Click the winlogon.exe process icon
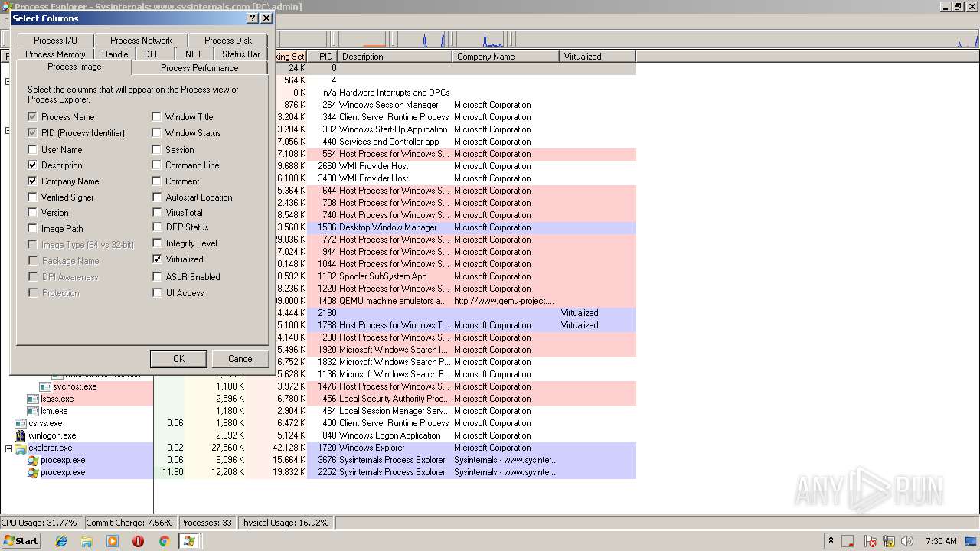This screenshot has width=980, height=551. pos(21,435)
